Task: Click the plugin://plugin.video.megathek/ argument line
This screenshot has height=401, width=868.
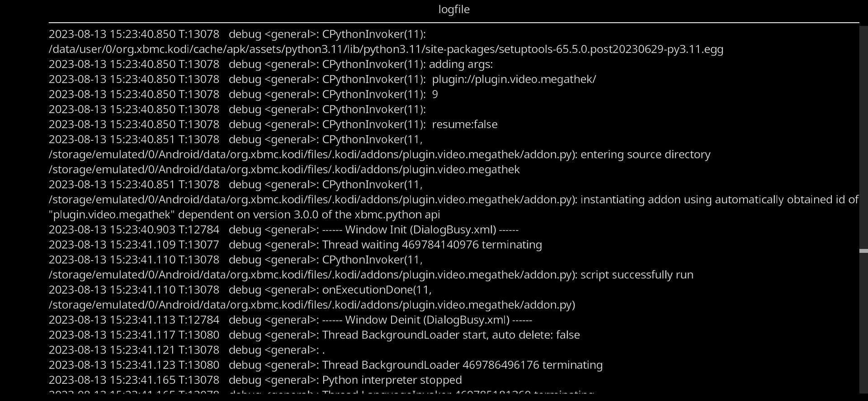Action: coord(322,79)
